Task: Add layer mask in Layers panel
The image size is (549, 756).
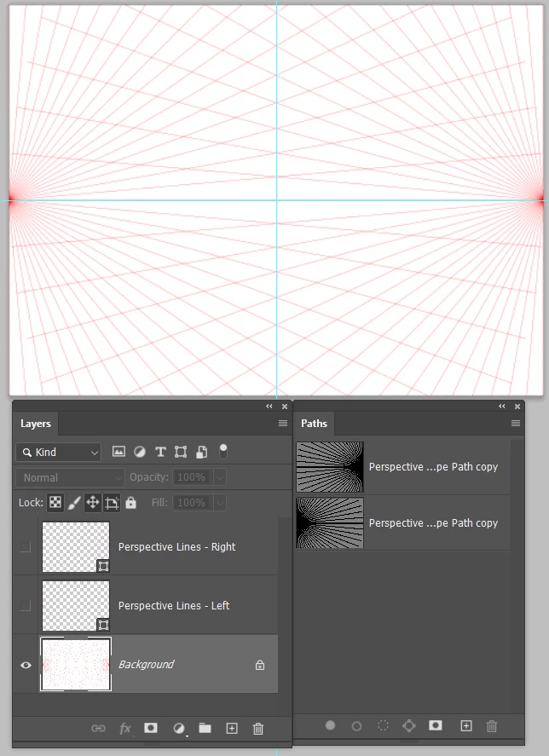Action: pos(151,728)
